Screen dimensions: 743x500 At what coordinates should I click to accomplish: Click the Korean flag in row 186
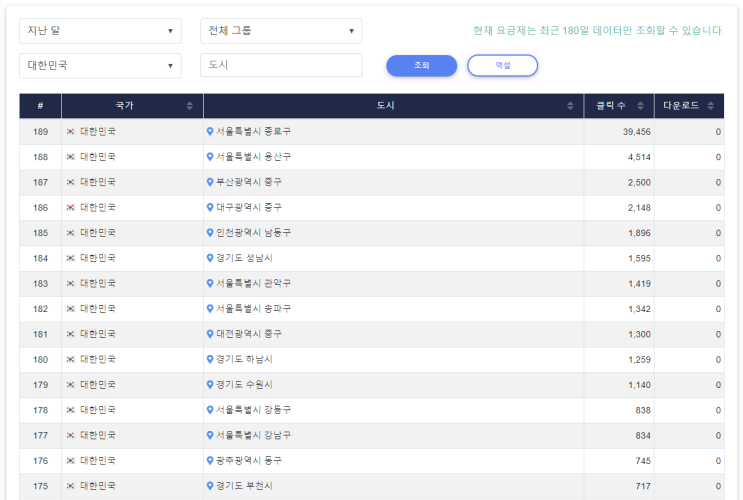71,208
